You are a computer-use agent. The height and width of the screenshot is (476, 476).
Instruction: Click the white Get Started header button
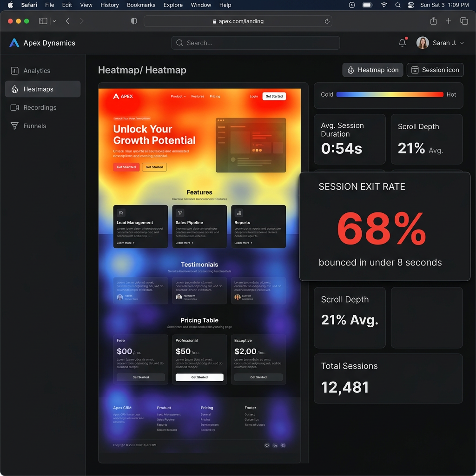[x=274, y=96]
